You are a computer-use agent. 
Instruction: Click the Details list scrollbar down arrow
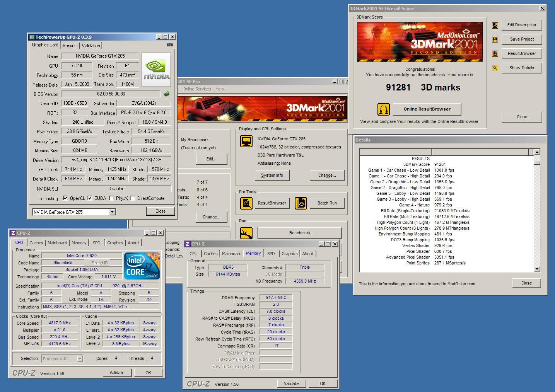click(537, 269)
